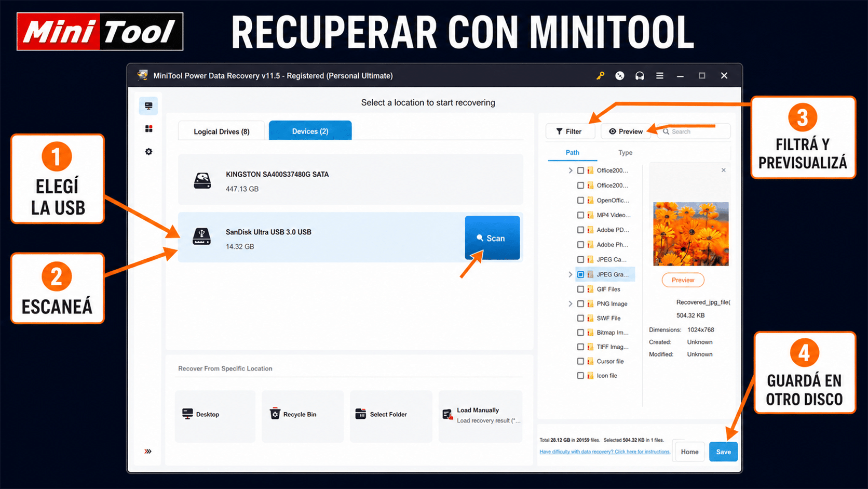Click the KINGSTON hard drive icon
The width and height of the screenshot is (868, 489).
(x=202, y=181)
